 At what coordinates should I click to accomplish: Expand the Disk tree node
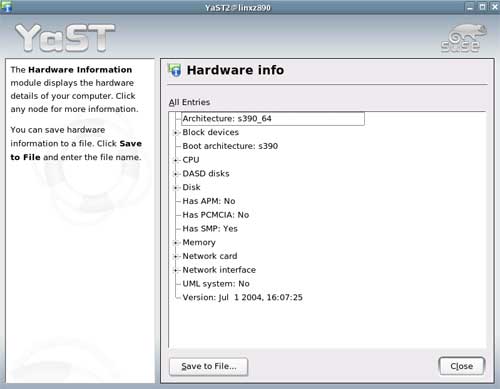[176, 188]
